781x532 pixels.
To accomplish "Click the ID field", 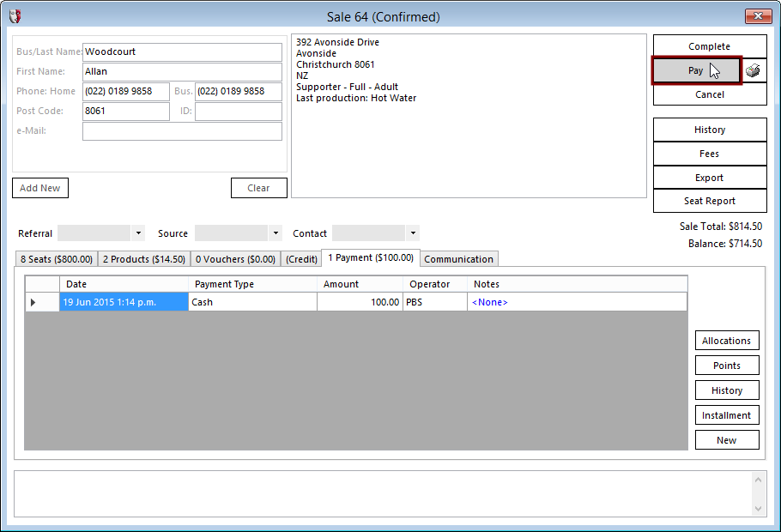I will pos(238,111).
